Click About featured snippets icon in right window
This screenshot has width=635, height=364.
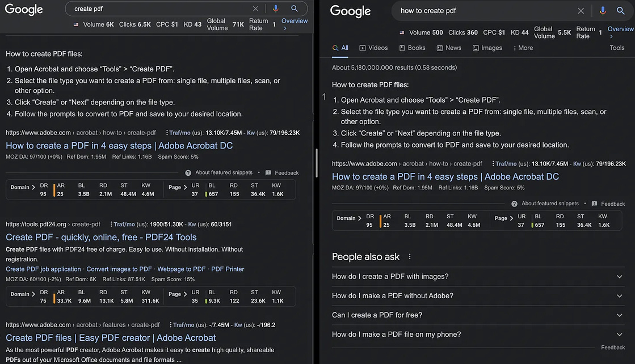514,204
